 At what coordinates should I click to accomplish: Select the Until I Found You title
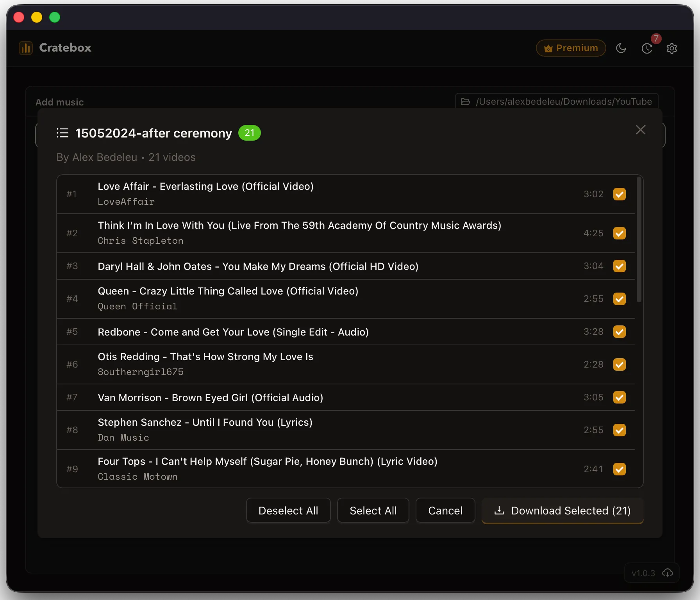(x=205, y=422)
